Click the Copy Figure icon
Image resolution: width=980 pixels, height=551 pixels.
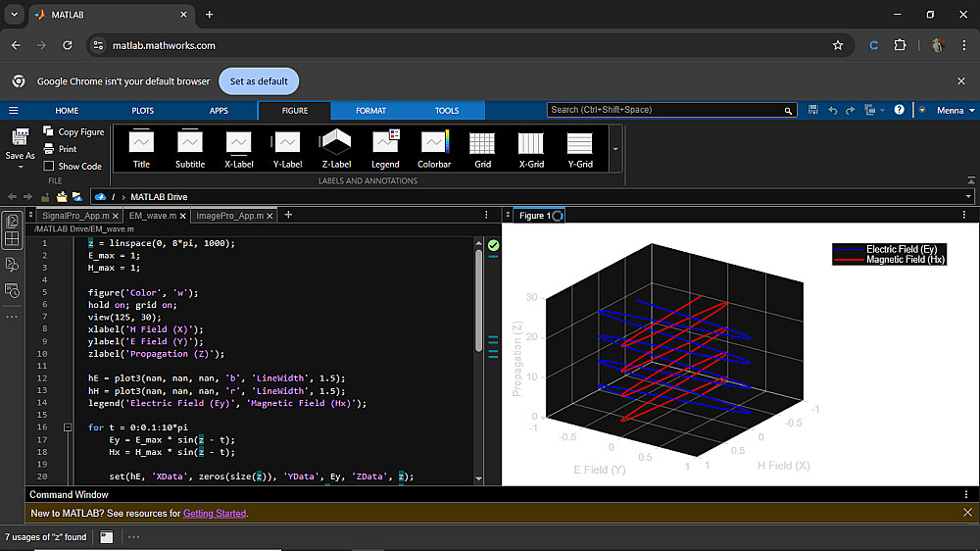tap(49, 131)
